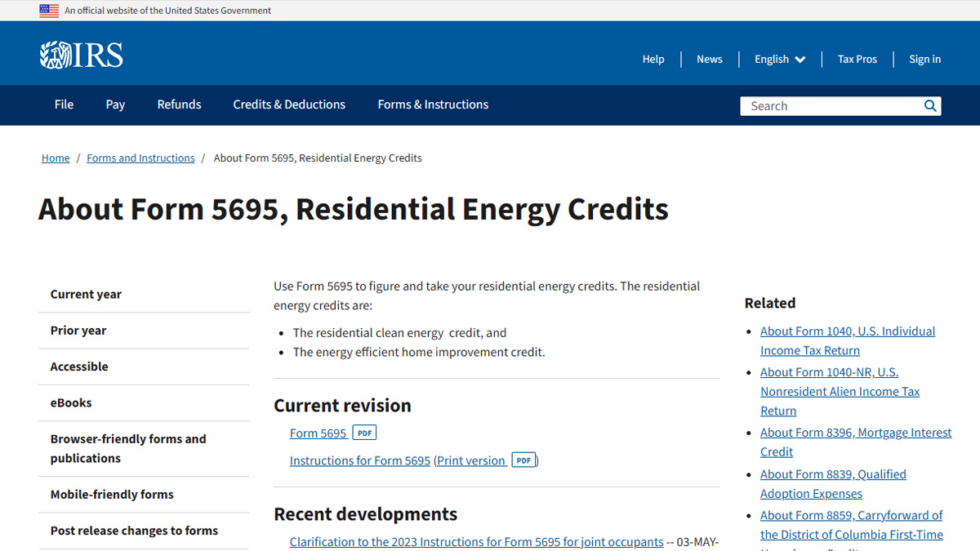The height and width of the screenshot is (551, 980).
Task: Click the Recent developments heading
Action: [365, 513]
